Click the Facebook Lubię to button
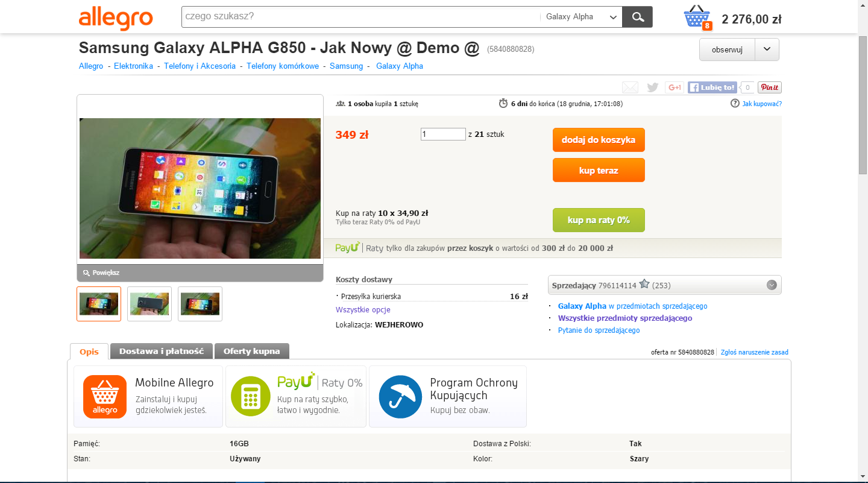Viewport: 868px width, 483px height. click(712, 87)
